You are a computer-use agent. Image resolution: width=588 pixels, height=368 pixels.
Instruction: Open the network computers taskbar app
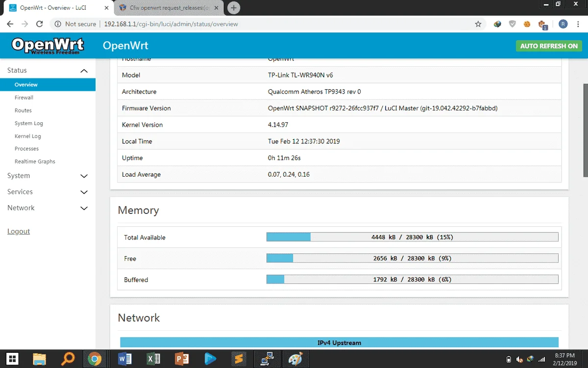click(x=267, y=359)
